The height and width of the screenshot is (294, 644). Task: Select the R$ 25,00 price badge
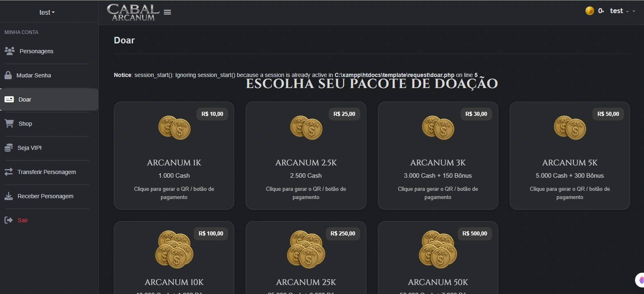click(x=344, y=114)
